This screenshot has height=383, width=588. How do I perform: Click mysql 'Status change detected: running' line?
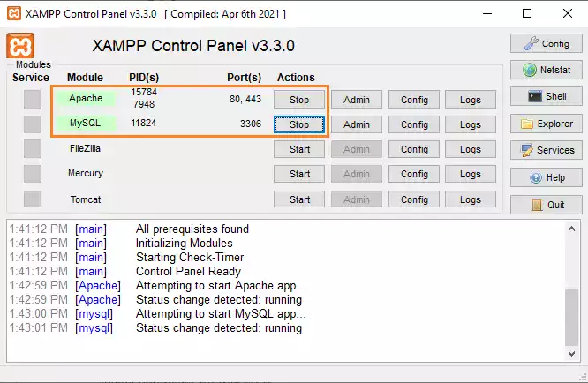[219, 328]
